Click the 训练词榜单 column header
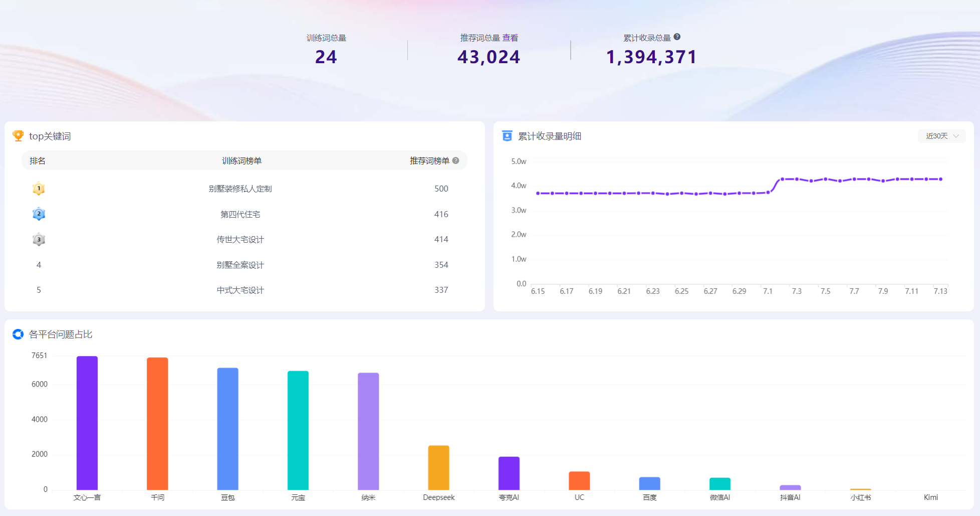 point(241,160)
